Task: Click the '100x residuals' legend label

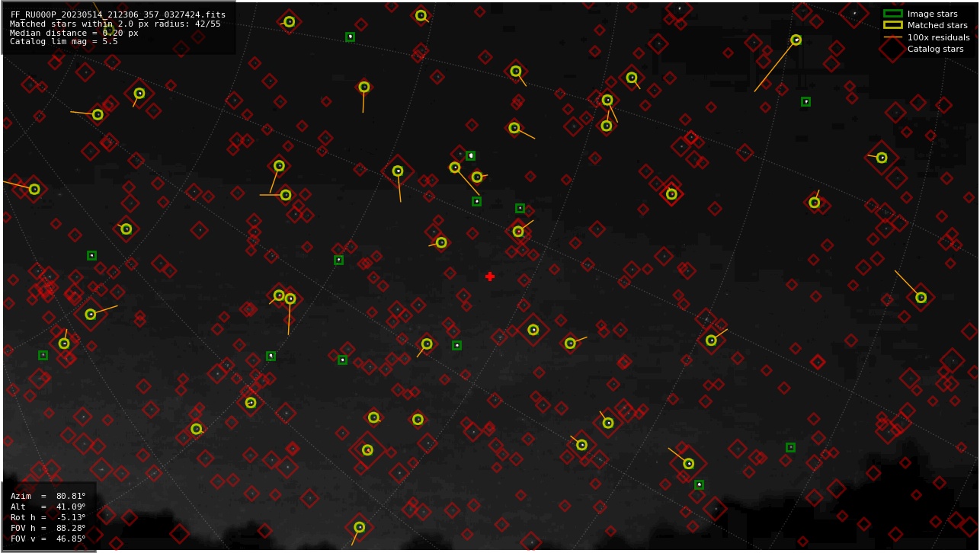Action: [x=938, y=37]
